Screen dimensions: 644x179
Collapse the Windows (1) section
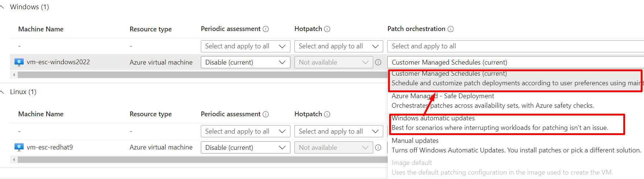coord(2,7)
